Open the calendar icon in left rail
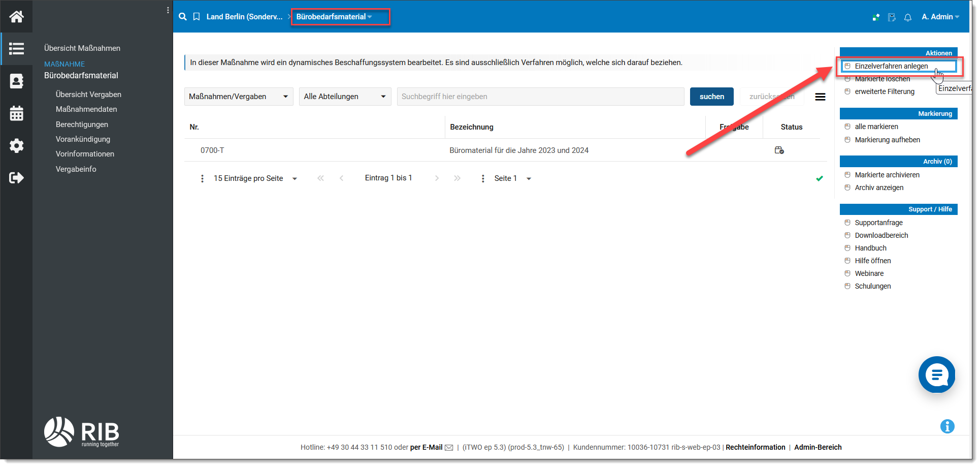 tap(16, 113)
